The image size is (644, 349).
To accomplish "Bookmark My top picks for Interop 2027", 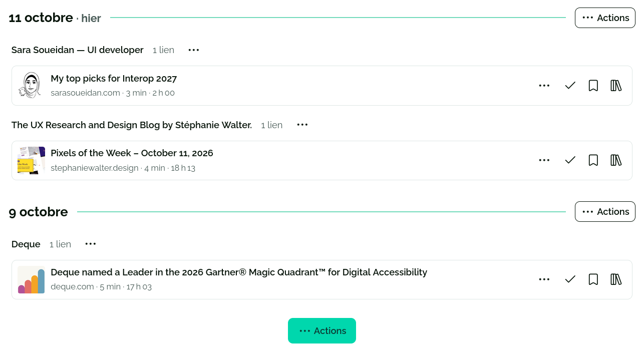I will pos(593,86).
